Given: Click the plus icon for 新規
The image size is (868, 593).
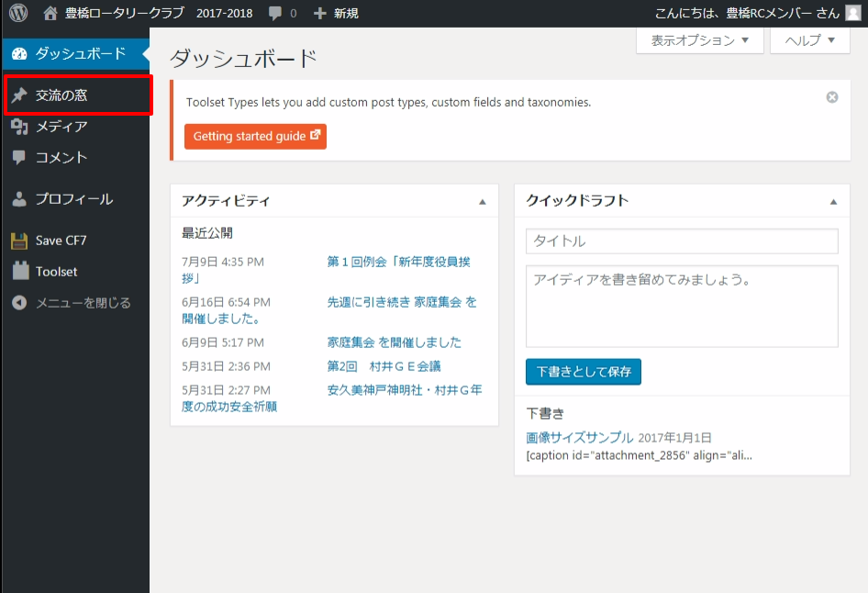Looking at the screenshot, I should coord(319,14).
